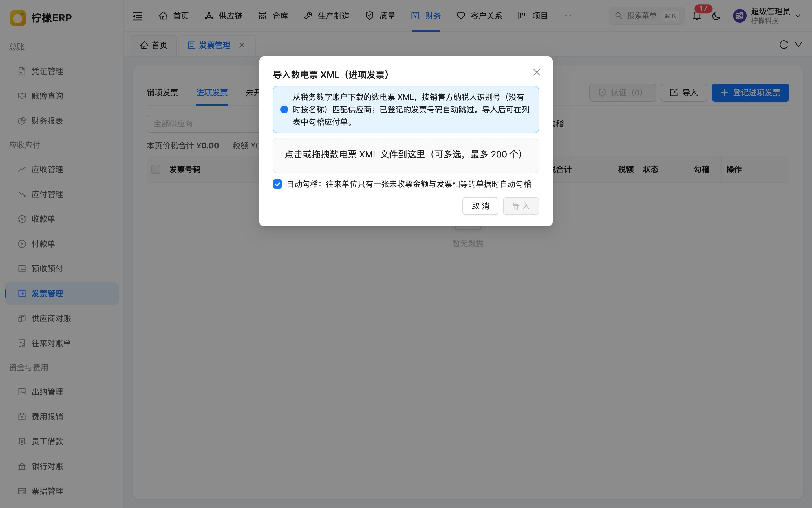Viewport: 812px width, 508px height.
Task: Close the import XML dialog
Action: (537, 72)
